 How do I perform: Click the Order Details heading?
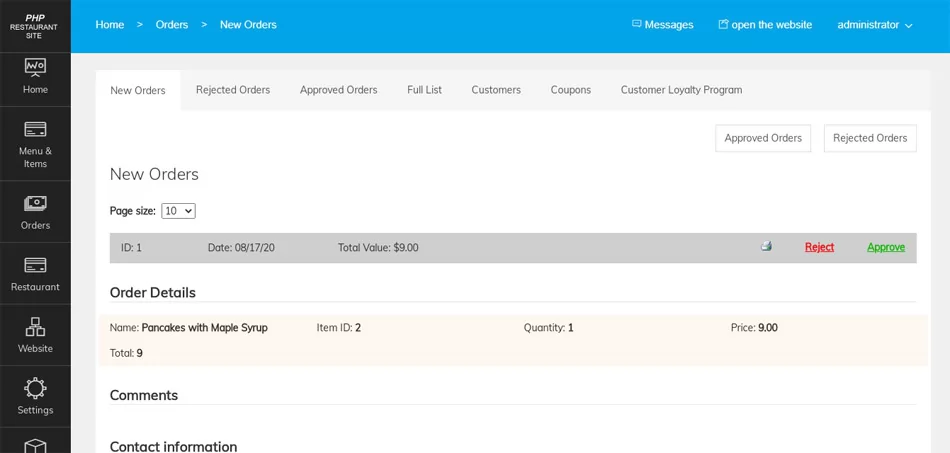point(153,293)
